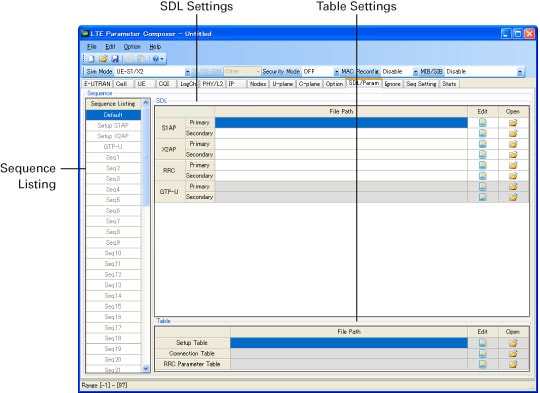
Task: Switch to the Nodes tab
Action: click(x=258, y=84)
